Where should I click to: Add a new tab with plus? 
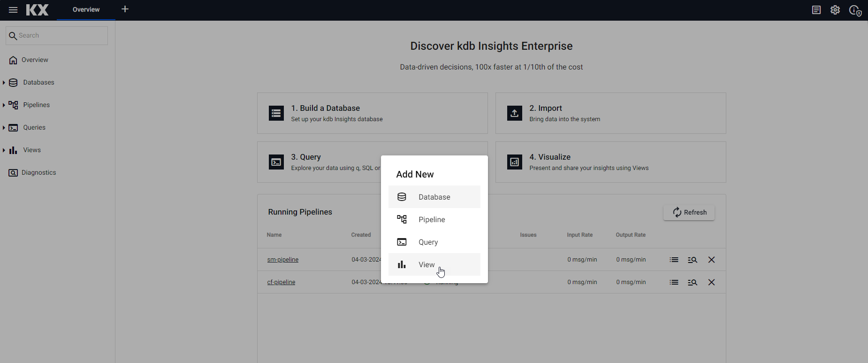(125, 9)
